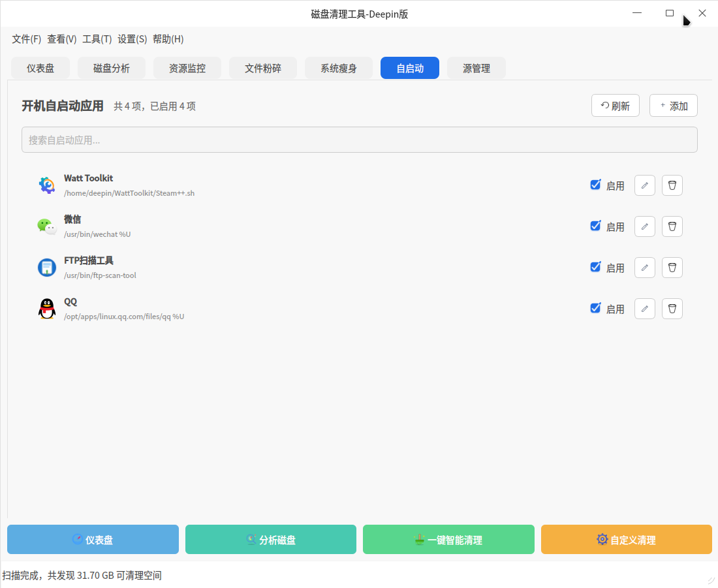Image resolution: width=718 pixels, height=588 pixels.
Task: Open the 工具(T) menu
Action: 97,39
